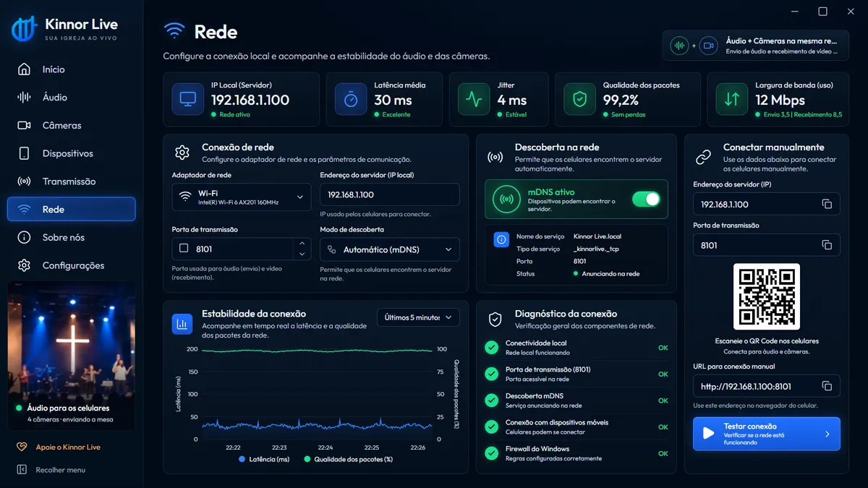The width and height of the screenshot is (868, 488).
Task: Click the Qualidade dos pacotes shield icon
Action: click(x=579, y=99)
